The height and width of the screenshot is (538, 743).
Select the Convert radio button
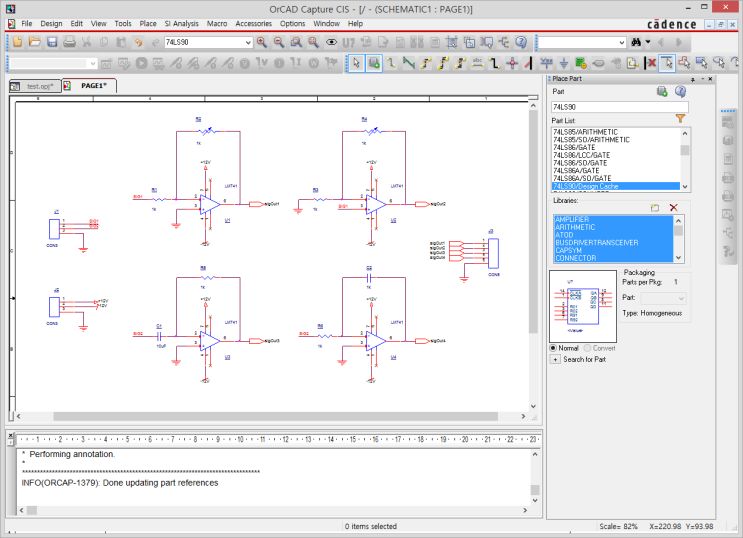[588, 348]
